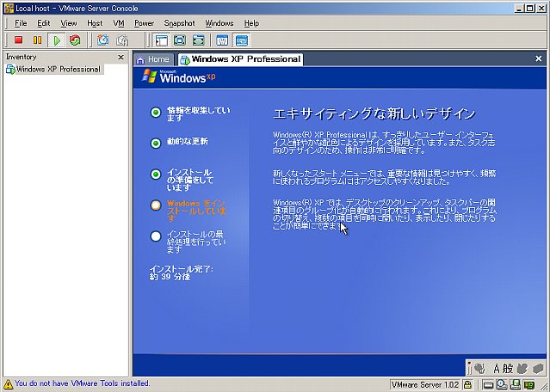Select the Windows XP Professional tab
The height and width of the screenshot is (392, 550).
tap(241, 59)
